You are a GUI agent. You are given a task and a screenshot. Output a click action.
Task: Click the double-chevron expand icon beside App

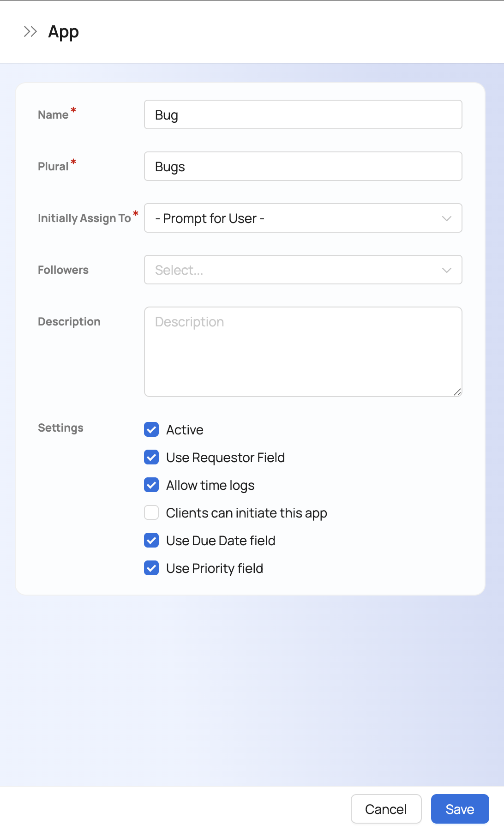click(x=30, y=32)
